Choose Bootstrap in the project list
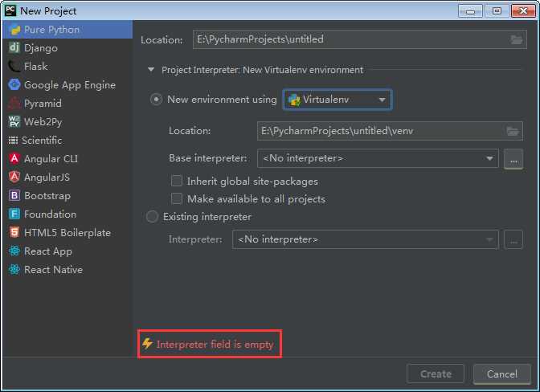The height and width of the screenshot is (392, 540). (x=67, y=196)
